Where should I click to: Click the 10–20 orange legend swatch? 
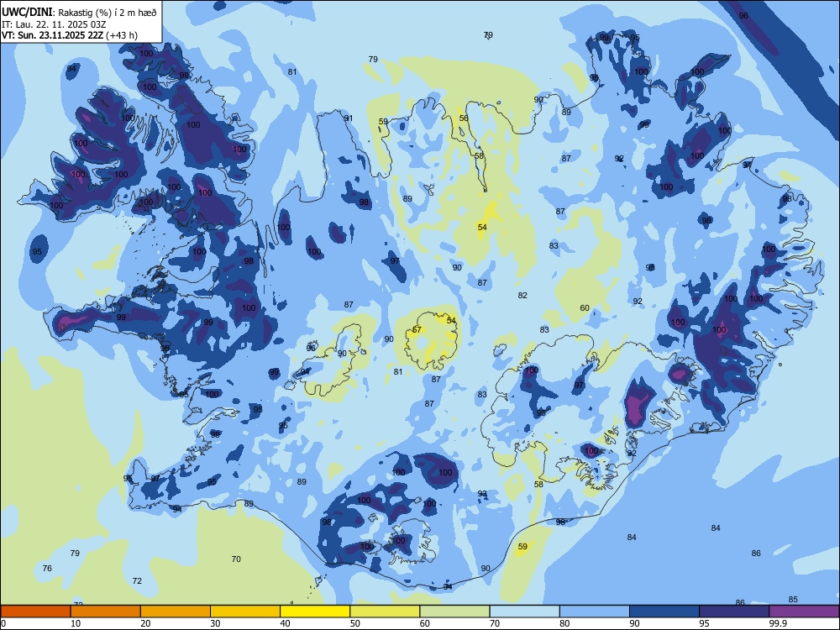(x=106, y=612)
